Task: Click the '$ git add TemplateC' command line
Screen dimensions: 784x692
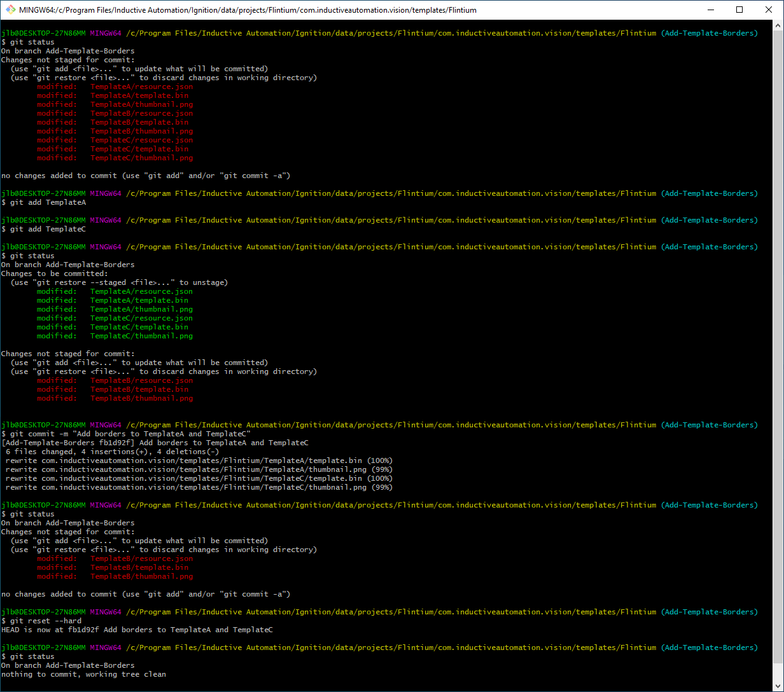Action: click(43, 229)
